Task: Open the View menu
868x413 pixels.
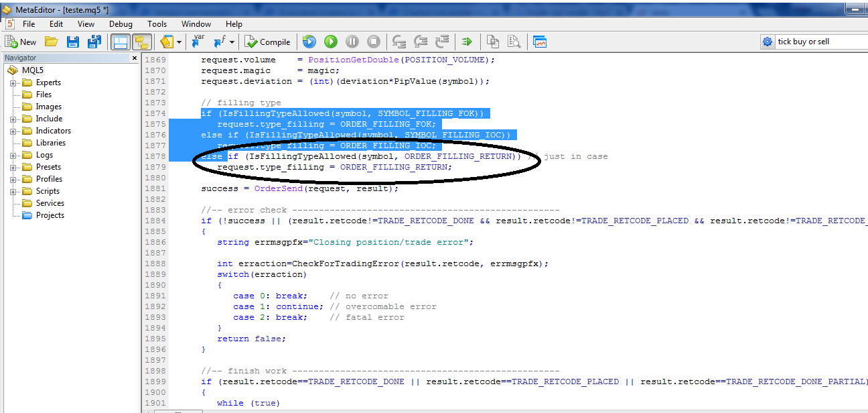Action: coord(86,23)
